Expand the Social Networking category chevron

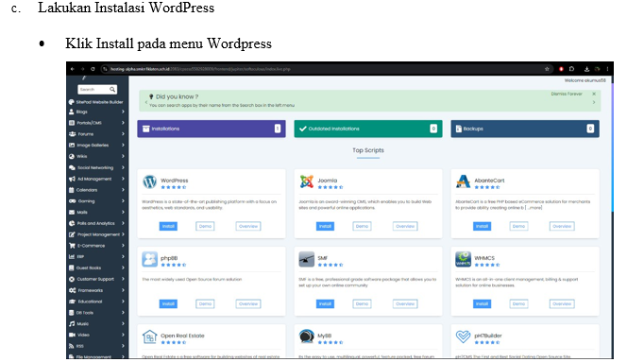[x=123, y=167]
